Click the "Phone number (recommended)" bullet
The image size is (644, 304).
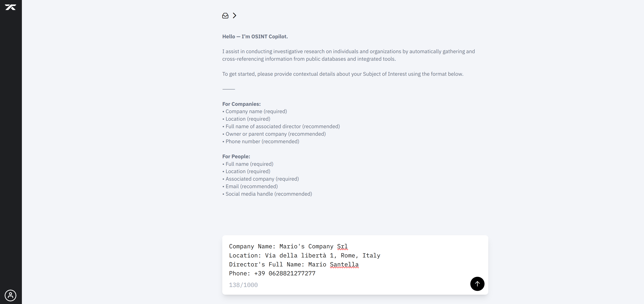click(262, 141)
